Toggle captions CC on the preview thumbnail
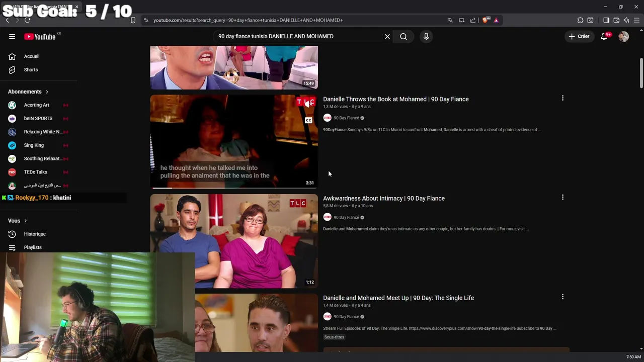Viewport: 644px width, 362px height. 308,120
